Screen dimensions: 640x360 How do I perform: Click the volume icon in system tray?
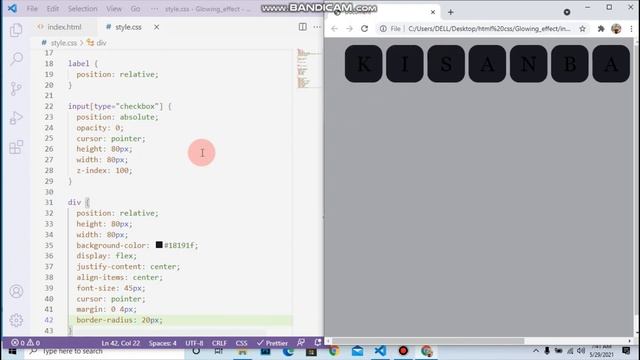point(581,351)
